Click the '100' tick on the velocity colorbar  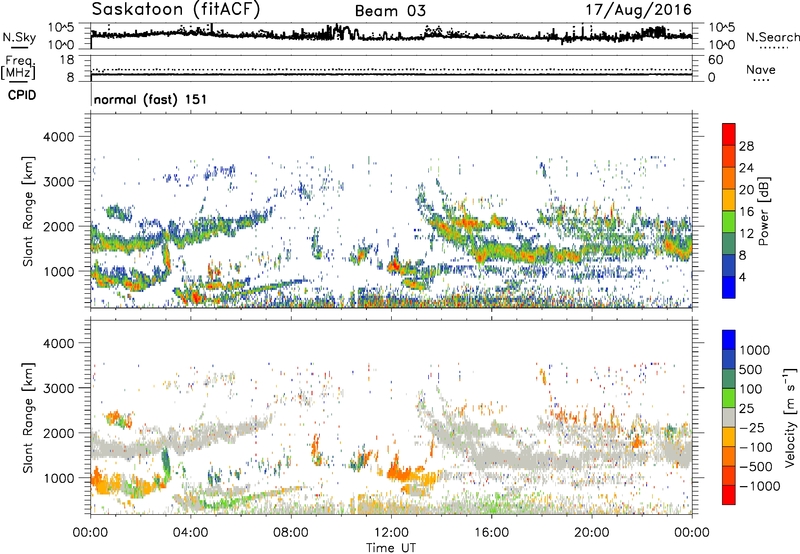click(x=751, y=389)
